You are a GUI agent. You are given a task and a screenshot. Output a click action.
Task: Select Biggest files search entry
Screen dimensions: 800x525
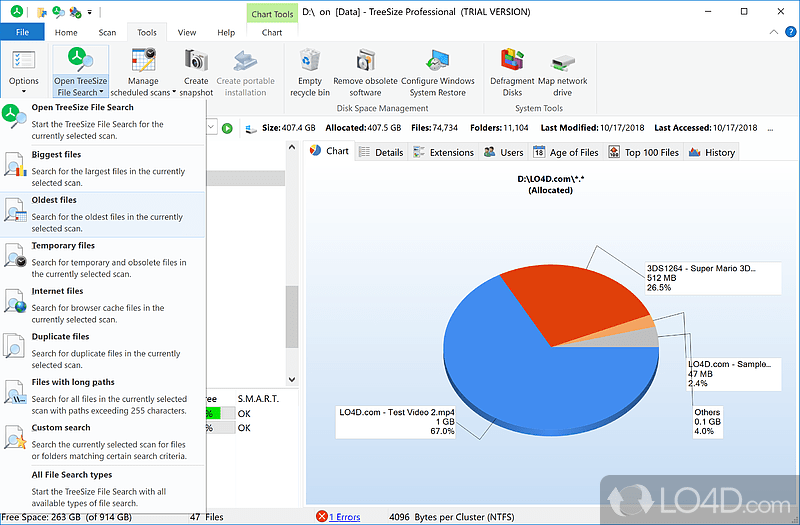[x=103, y=168]
